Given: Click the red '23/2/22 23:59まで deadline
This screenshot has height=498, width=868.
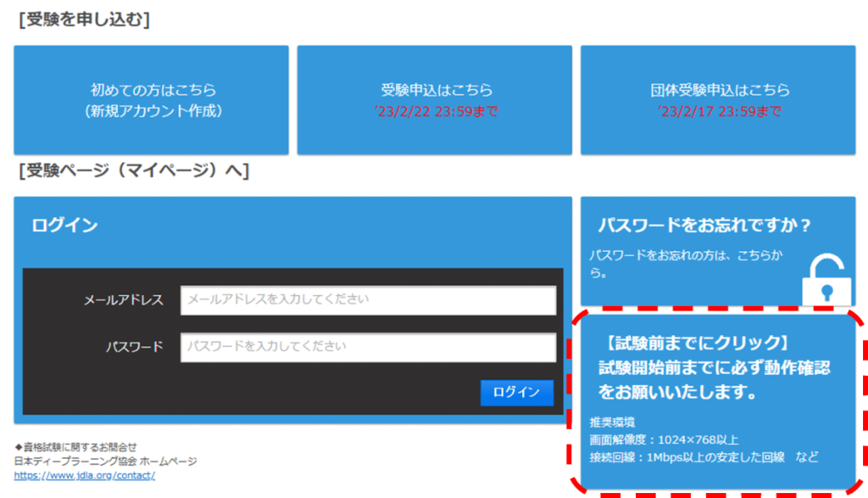Looking at the screenshot, I should (437, 112).
